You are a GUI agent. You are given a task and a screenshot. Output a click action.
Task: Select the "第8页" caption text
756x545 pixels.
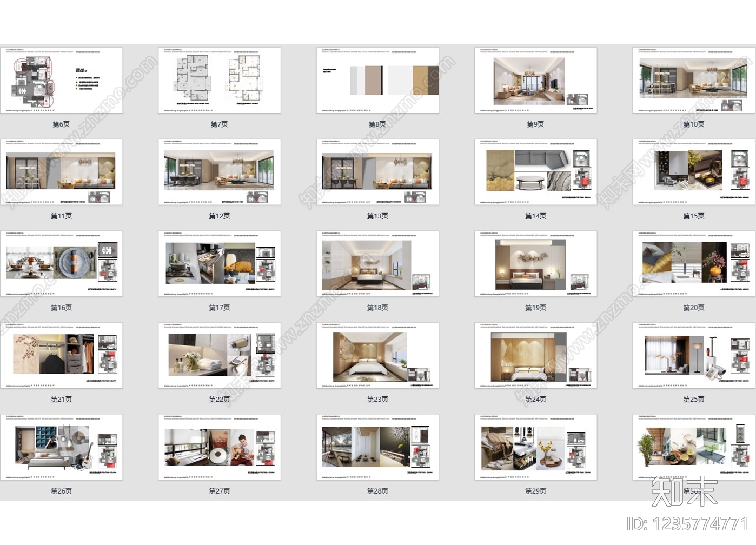point(377,124)
